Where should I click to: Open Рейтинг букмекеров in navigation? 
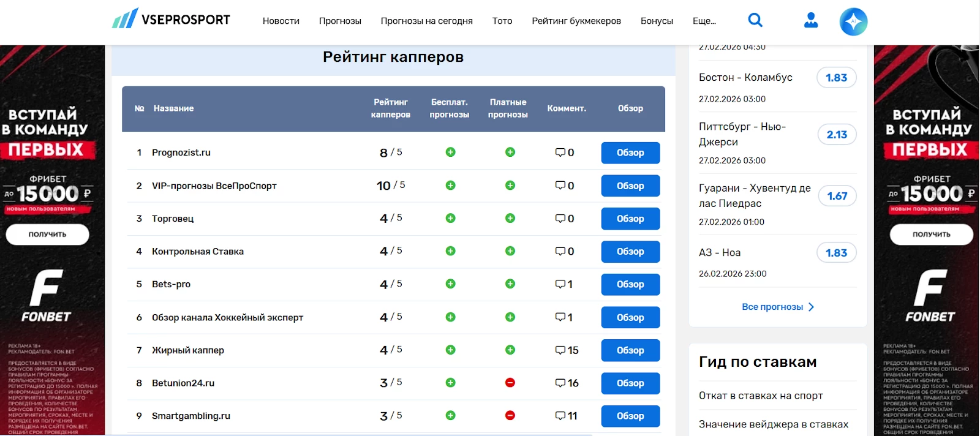[576, 21]
